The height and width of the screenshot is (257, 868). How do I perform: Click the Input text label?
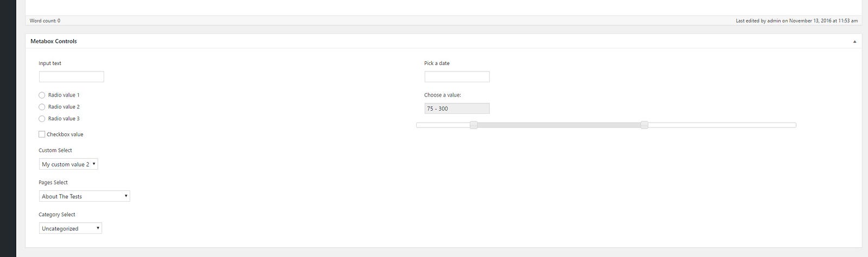coord(50,63)
